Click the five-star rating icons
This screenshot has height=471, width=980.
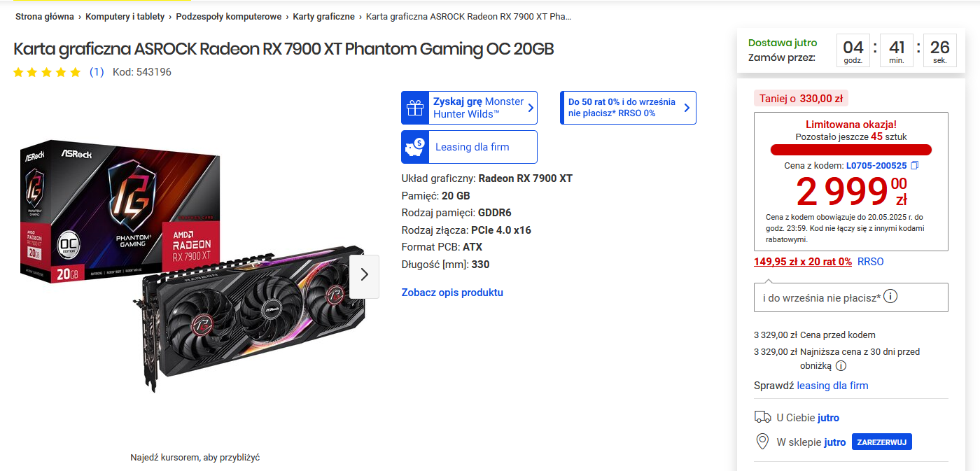tap(47, 72)
